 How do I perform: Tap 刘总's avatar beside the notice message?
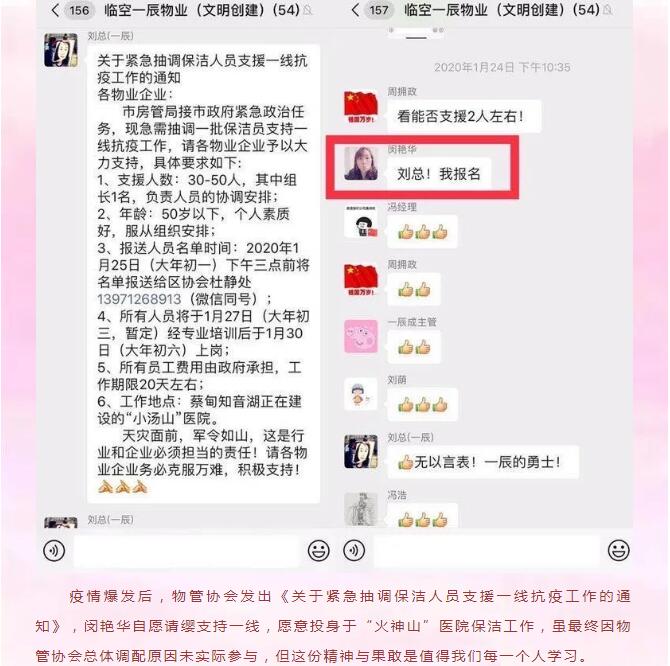(61, 50)
